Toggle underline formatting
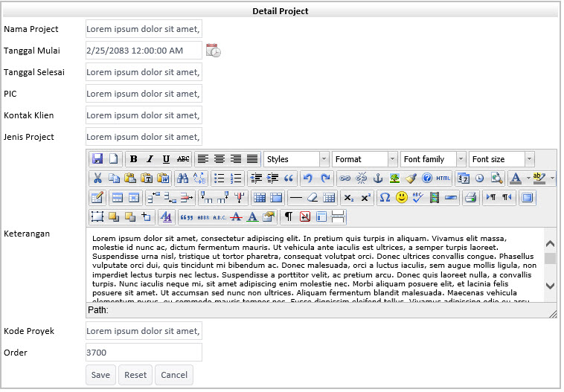 [166, 159]
